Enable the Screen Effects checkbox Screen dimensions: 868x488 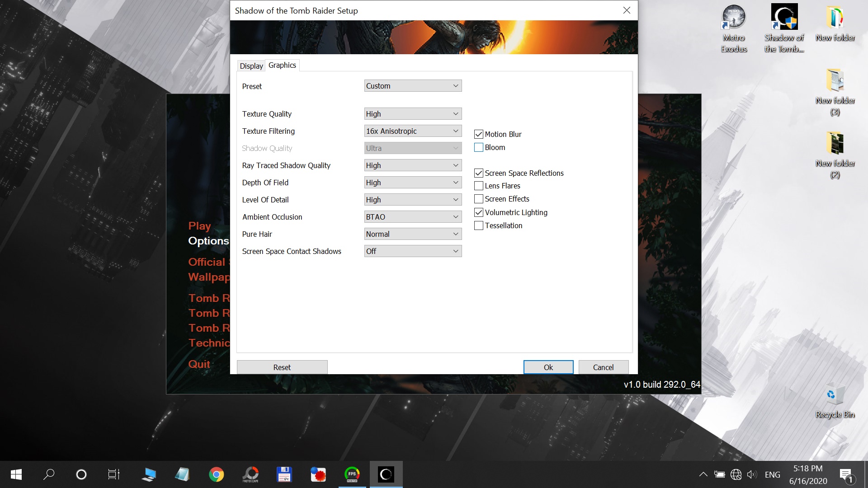[478, 199]
